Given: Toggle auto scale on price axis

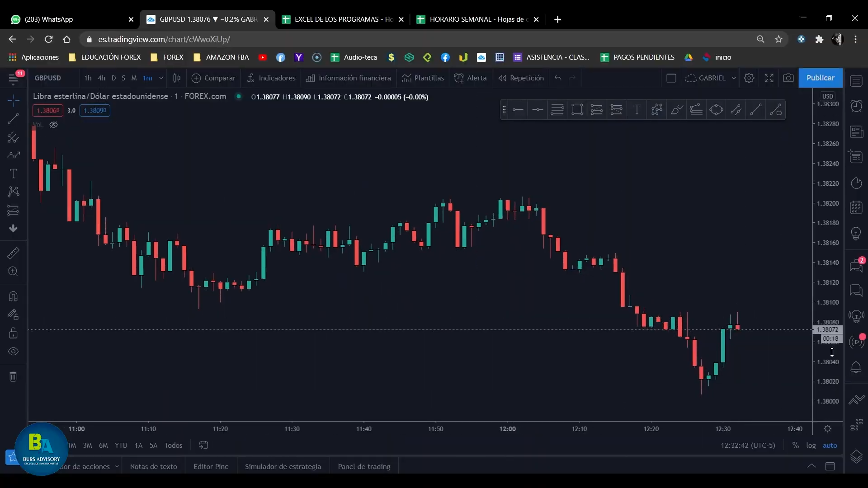Looking at the screenshot, I should pyautogui.click(x=830, y=445).
